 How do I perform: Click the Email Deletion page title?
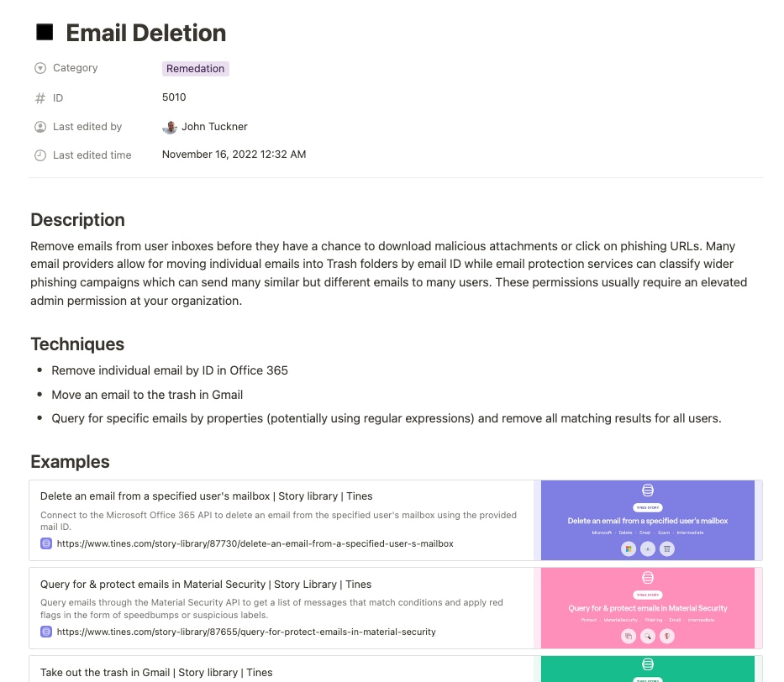tap(145, 33)
